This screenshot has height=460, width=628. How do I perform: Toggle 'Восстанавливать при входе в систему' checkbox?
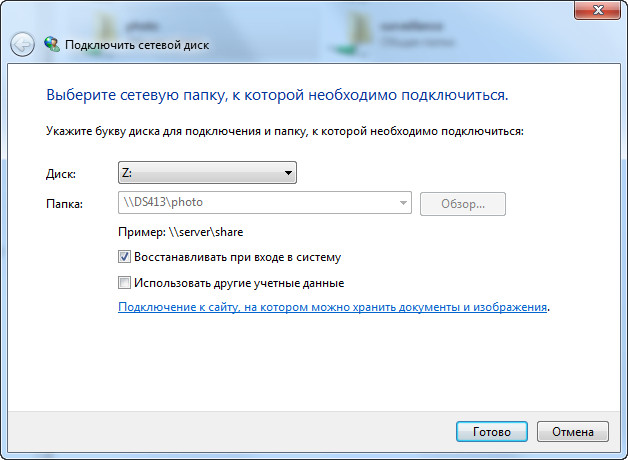pyautogui.click(x=125, y=257)
